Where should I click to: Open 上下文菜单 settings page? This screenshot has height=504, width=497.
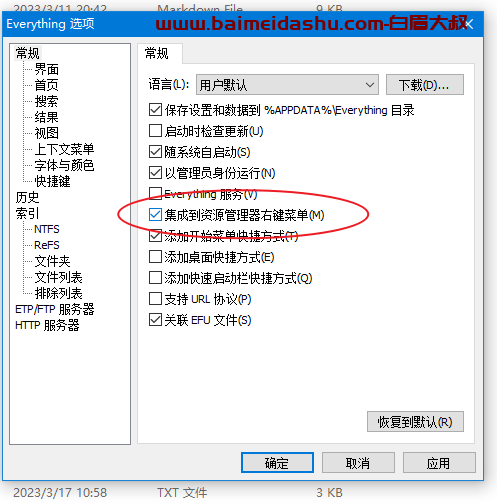[64, 149]
